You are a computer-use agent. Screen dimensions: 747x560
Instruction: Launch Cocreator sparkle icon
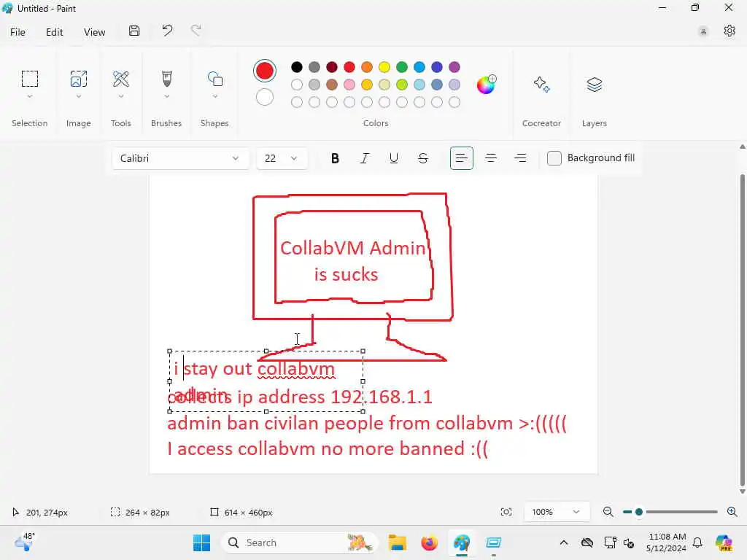coord(542,85)
